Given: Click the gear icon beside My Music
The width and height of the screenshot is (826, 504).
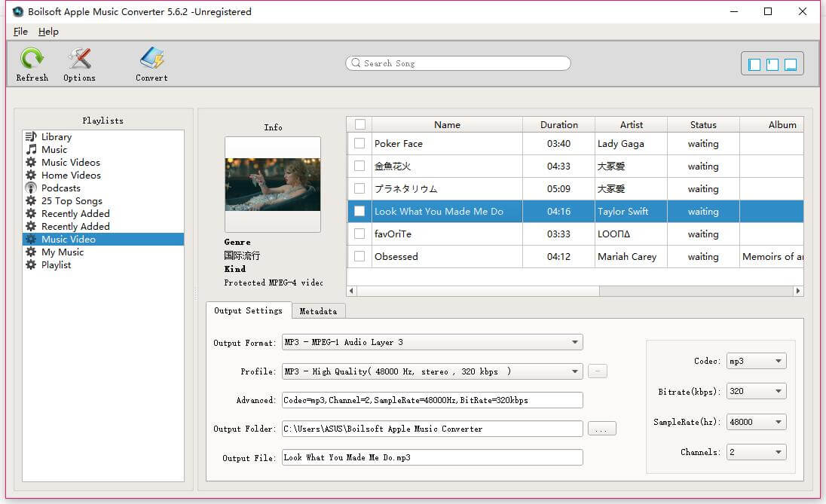Looking at the screenshot, I should point(31,252).
